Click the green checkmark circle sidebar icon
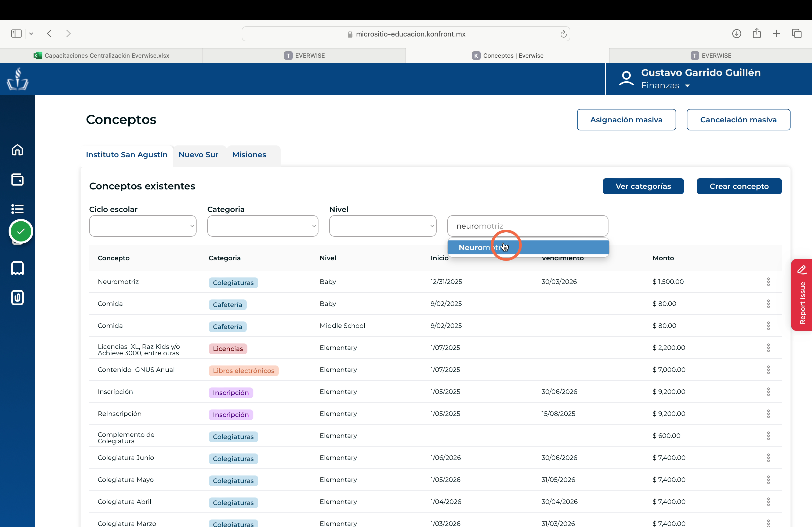 tap(21, 232)
